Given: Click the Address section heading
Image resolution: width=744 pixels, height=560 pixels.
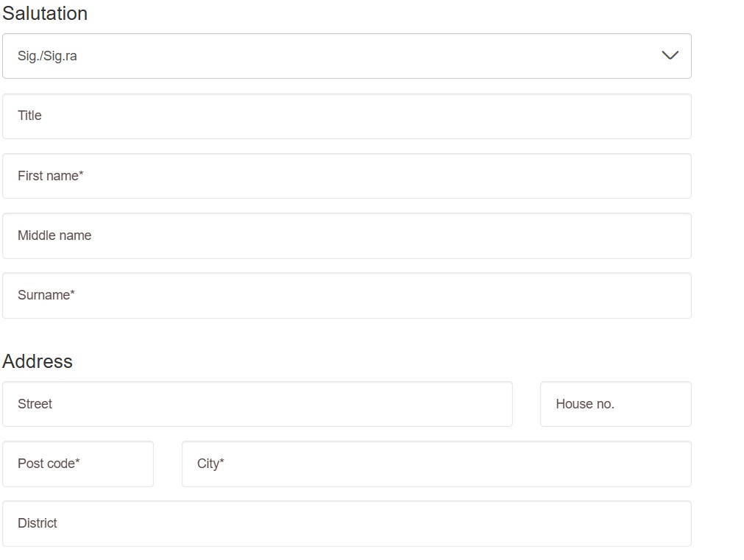Looking at the screenshot, I should [38, 361].
